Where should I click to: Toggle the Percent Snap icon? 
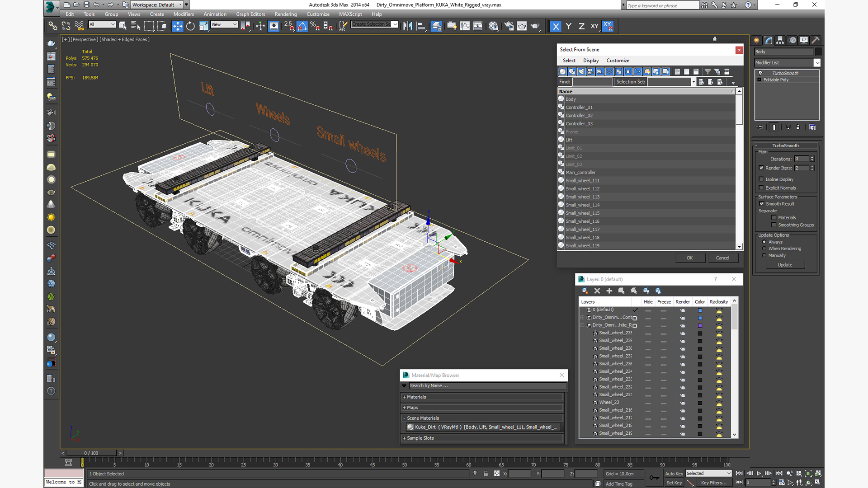pos(315,26)
